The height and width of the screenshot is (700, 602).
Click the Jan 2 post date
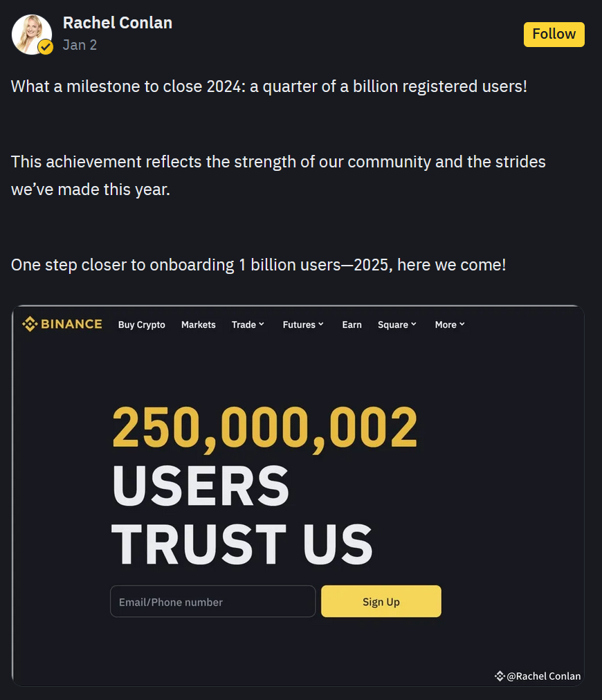(80, 45)
